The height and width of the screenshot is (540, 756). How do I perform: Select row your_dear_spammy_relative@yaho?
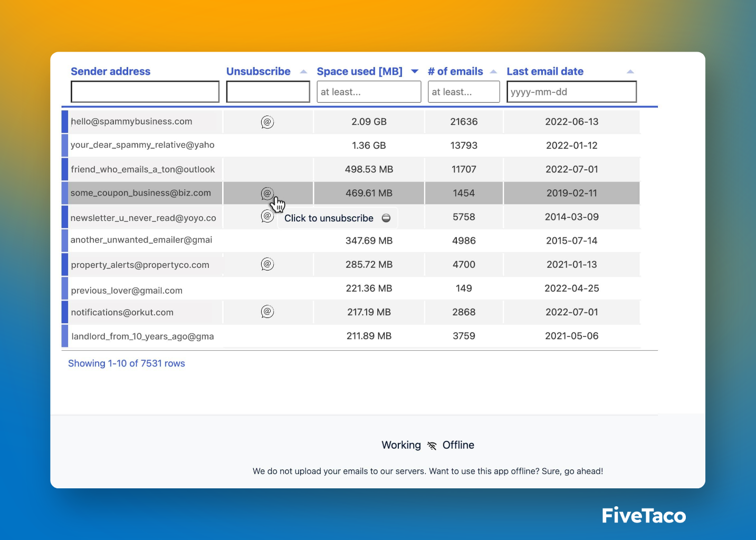click(351, 146)
